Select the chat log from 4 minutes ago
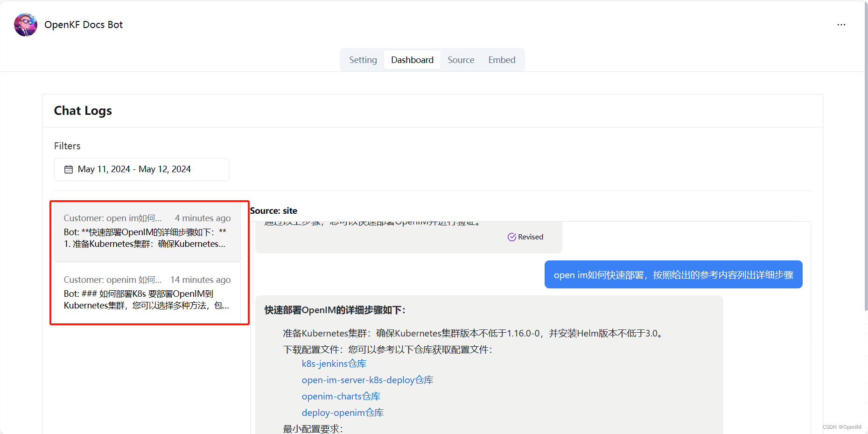868x434 pixels. [147, 231]
